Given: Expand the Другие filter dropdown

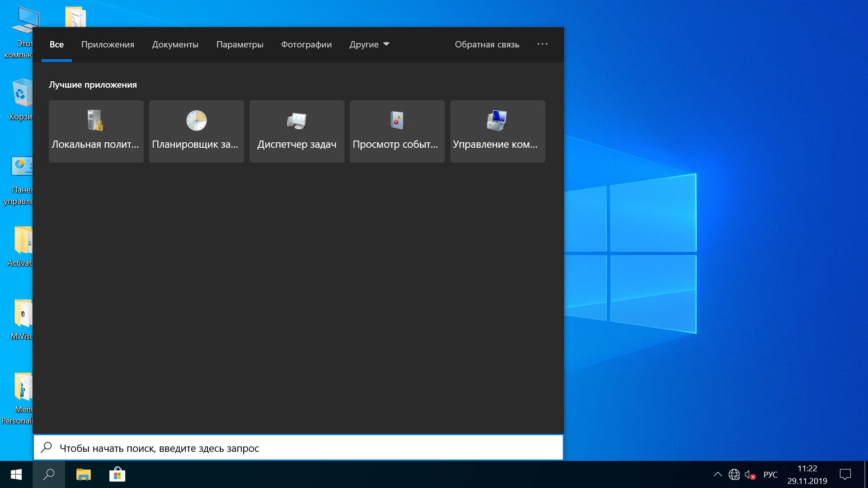Looking at the screenshot, I should [369, 44].
